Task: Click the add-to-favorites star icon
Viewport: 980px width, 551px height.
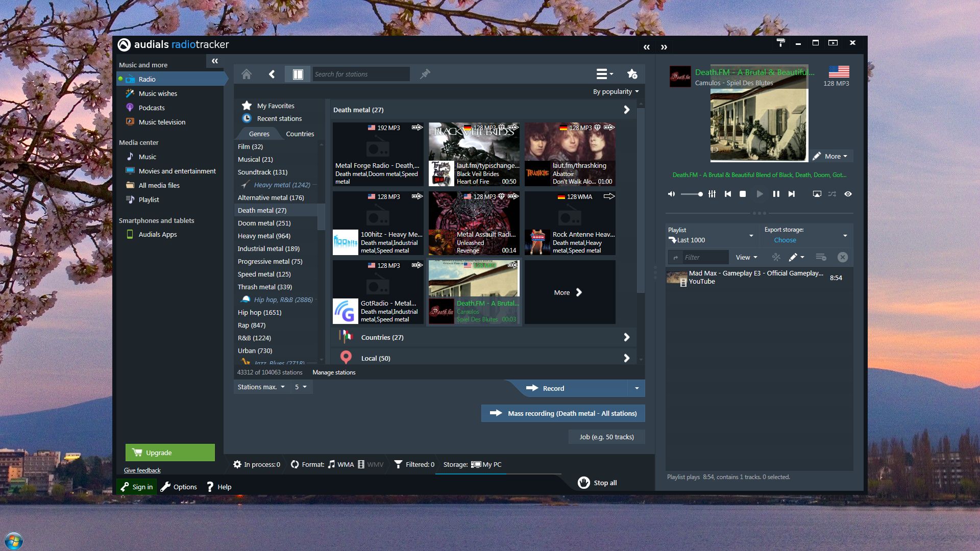Action: (x=632, y=74)
